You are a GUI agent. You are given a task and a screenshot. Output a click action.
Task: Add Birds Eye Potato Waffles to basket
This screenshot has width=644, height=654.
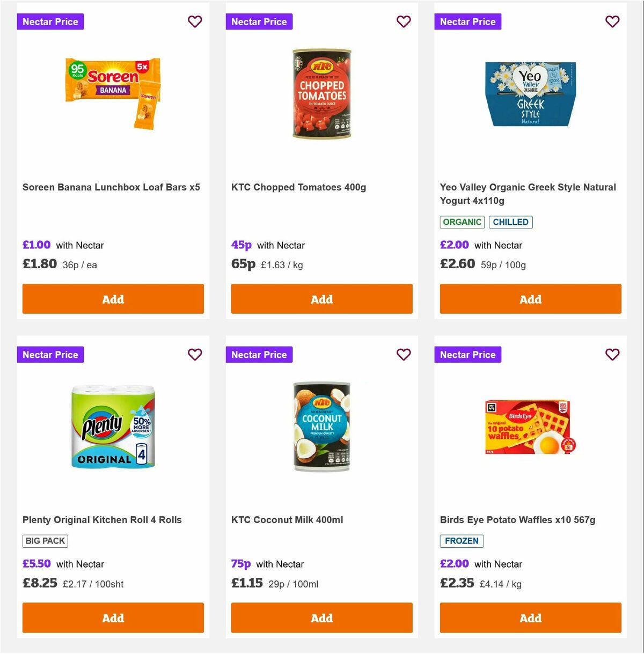[530, 618]
